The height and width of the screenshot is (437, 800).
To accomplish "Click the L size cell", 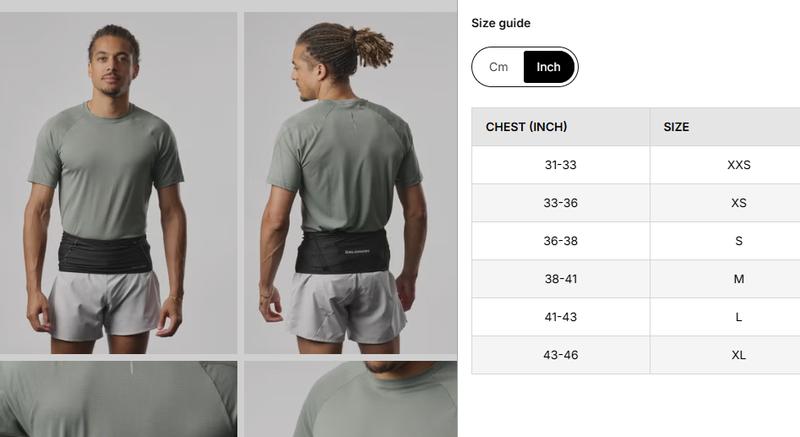I will [725, 317].
